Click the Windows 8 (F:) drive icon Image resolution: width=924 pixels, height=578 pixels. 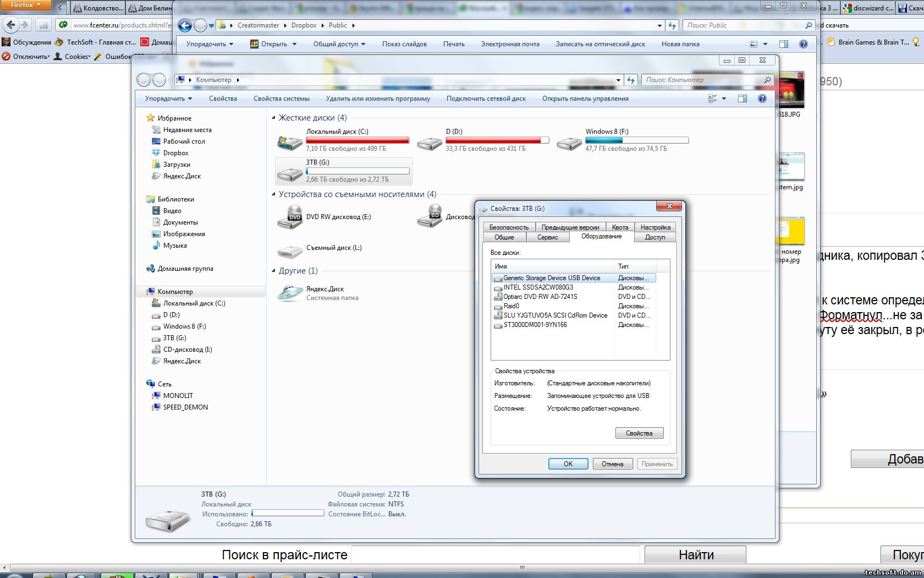coord(569,143)
